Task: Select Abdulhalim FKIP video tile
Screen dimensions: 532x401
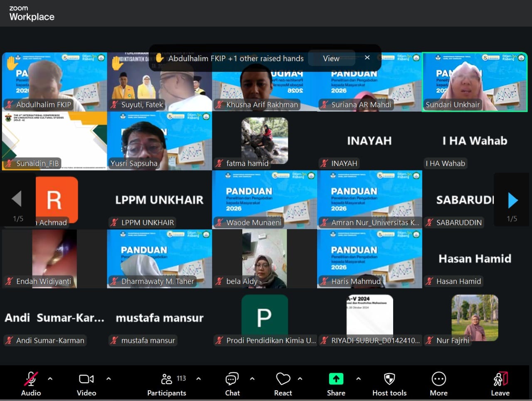Action: point(54,82)
